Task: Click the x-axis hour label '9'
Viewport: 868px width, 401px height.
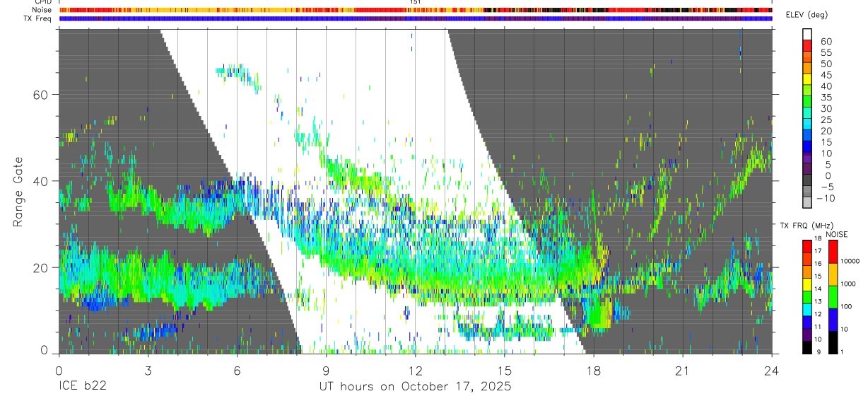Action: click(326, 370)
